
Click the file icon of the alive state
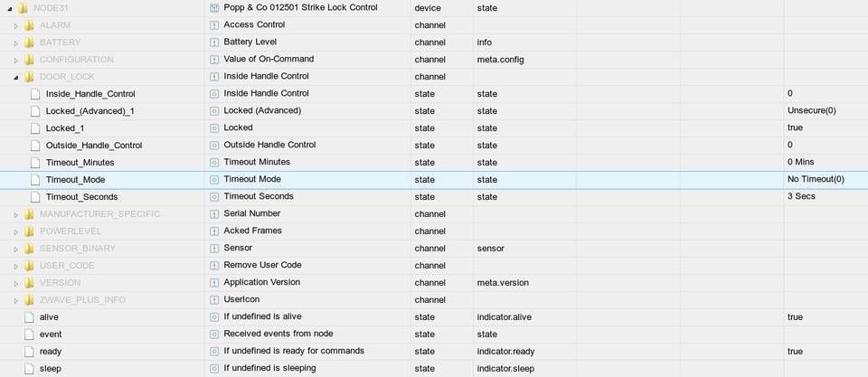coord(29,317)
